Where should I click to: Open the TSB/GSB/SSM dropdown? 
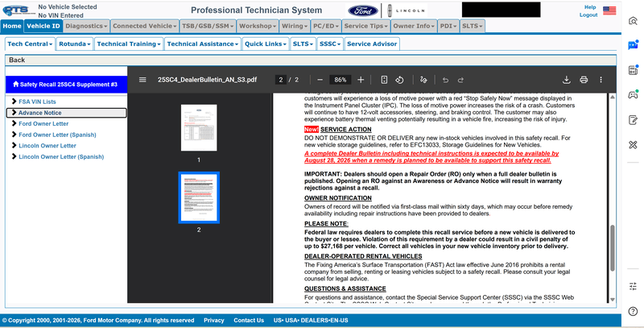click(208, 26)
